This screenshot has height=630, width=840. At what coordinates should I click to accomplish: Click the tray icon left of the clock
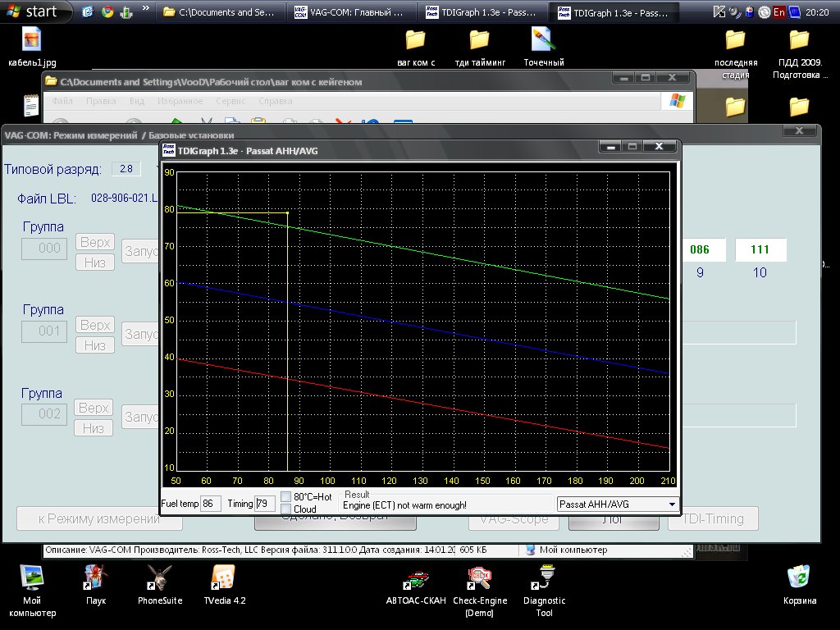click(794, 12)
